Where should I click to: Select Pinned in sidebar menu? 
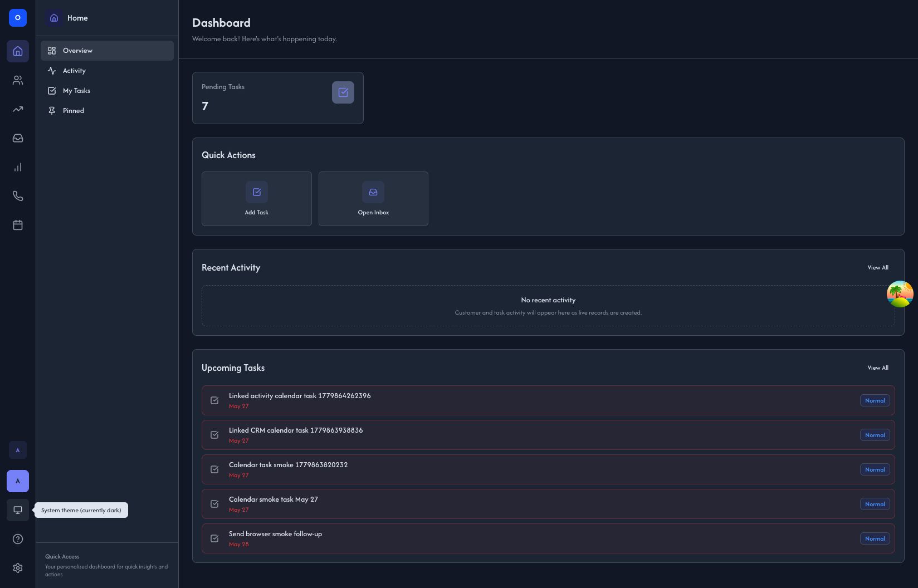pos(107,111)
